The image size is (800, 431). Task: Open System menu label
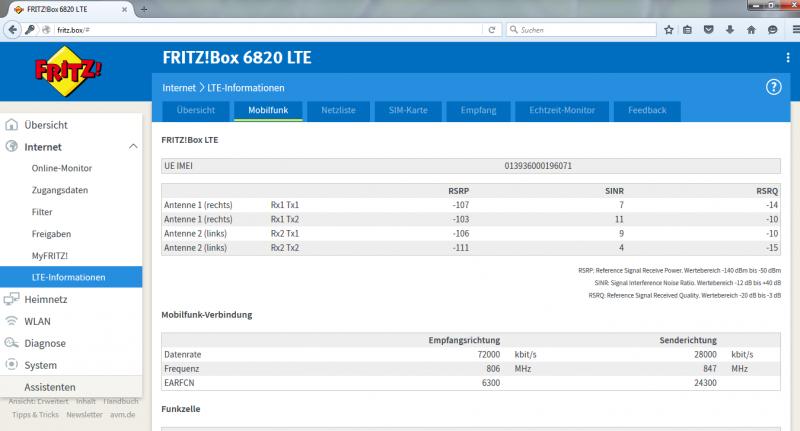pyautogui.click(x=40, y=365)
